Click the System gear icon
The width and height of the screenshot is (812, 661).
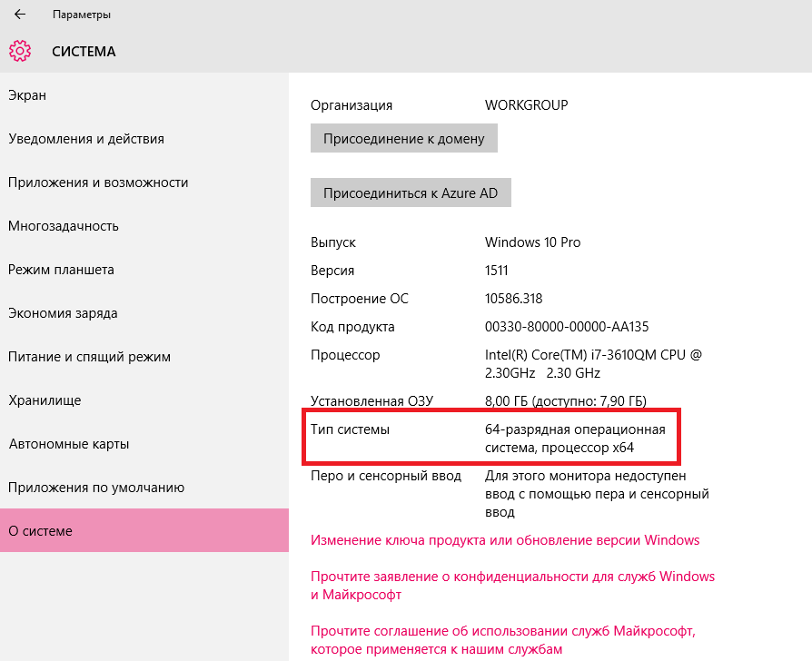click(x=20, y=51)
